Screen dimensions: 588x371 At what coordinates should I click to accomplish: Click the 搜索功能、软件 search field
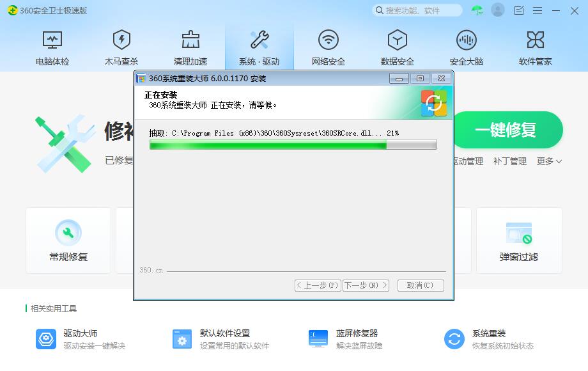[417, 10]
